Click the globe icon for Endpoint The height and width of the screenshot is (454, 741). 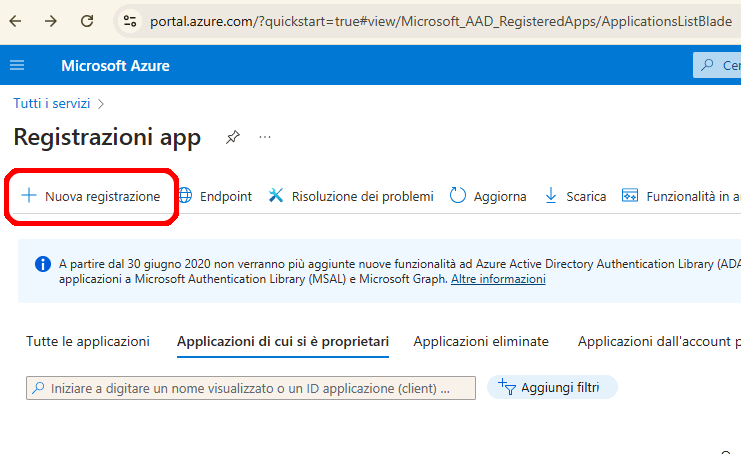185,195
